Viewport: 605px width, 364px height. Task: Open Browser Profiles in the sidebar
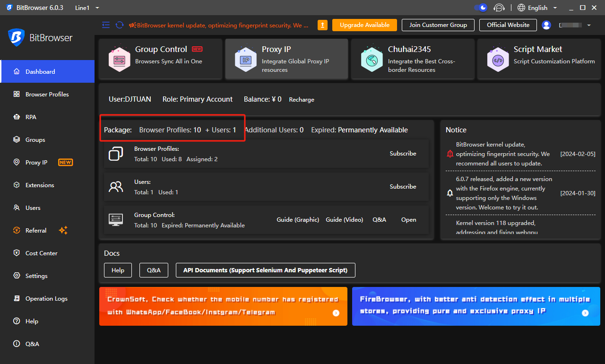47,94
